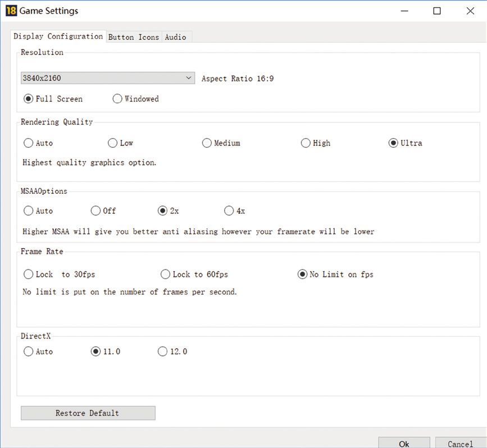Click the DirectX group label
Screen dimensions: 487x448
click(36, 336)
